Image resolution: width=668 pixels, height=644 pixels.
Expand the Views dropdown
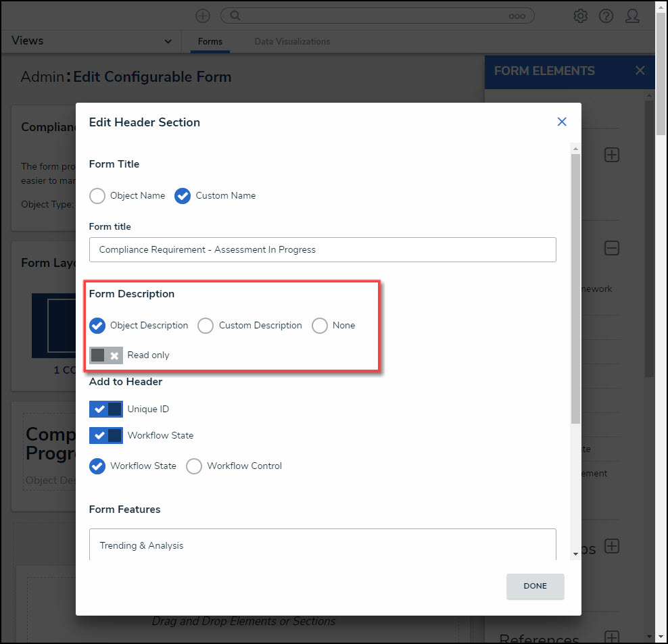tap(168, 42)
